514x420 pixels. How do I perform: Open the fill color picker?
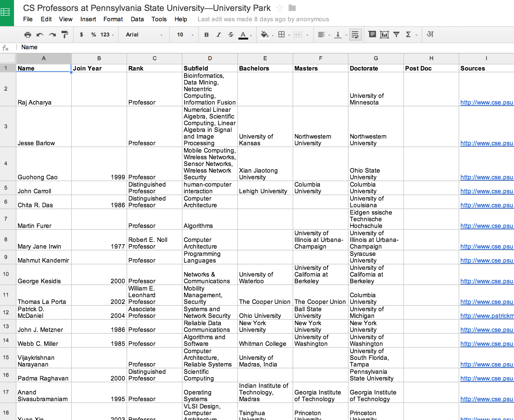(x=267, y=35)
